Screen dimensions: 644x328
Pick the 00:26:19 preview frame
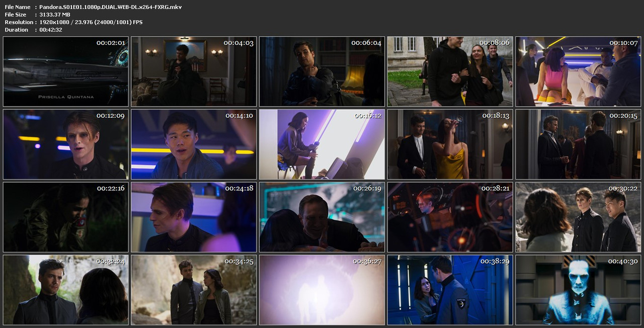(322, 217)
